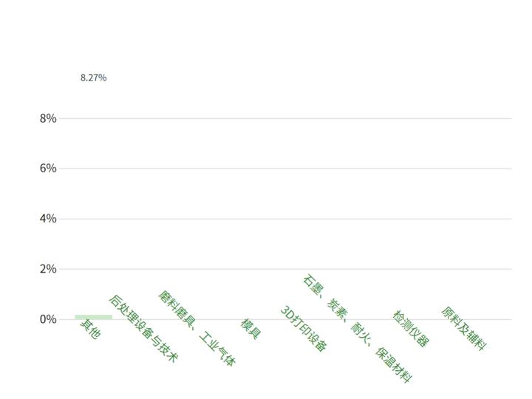Image resolution: width=532 pixels, height=399 pixels.
Task: Select the 4% horizontal gridline
Action: point(296,219)
